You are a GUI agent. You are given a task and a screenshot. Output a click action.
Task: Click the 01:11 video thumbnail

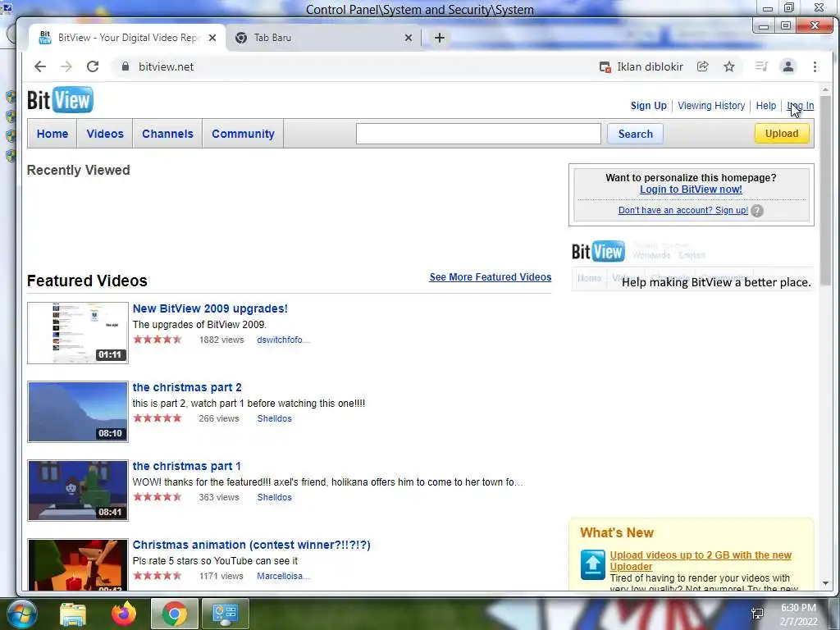[x=78, y=333]
